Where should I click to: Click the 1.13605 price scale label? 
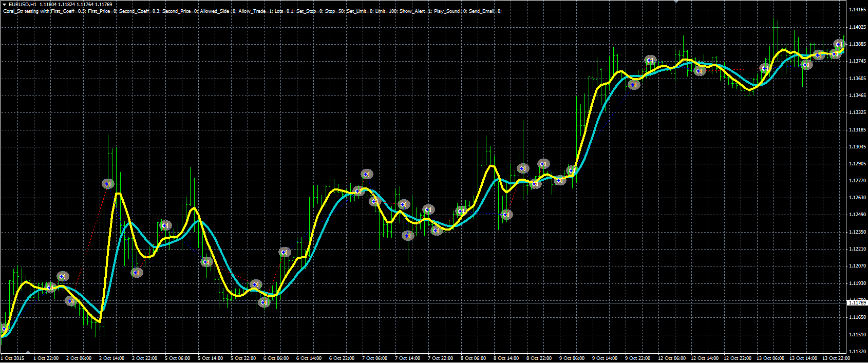click(x=858, y=79)
